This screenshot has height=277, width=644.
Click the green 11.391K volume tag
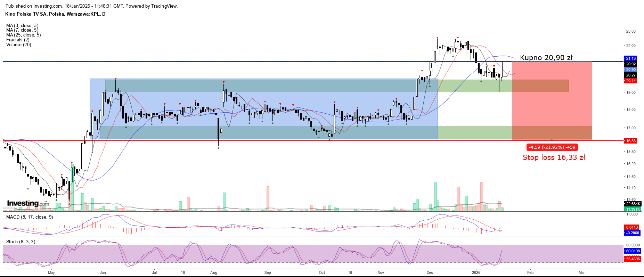(x=633, y=209)
